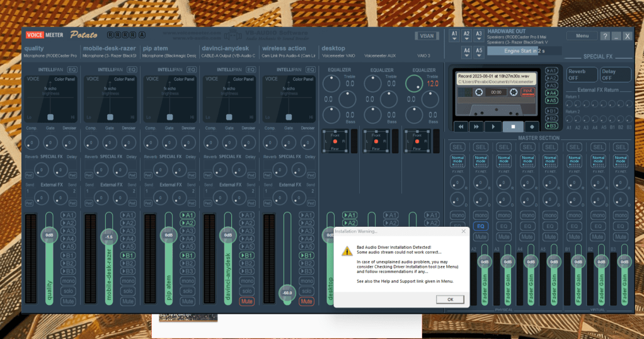This screenshot has width=644, height=339.
Task: Start recording with the record button
Action: 532,127
